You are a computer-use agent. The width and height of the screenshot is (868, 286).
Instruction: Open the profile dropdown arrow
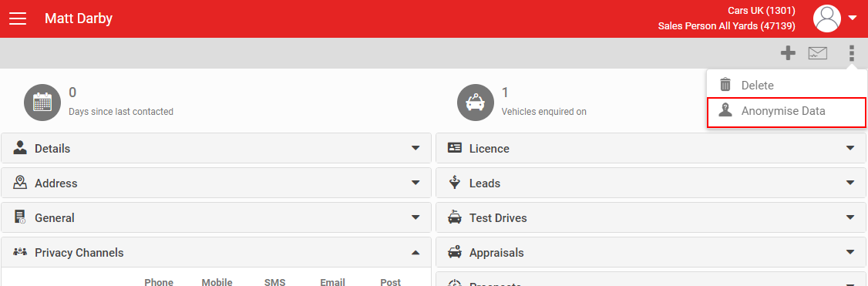point(852,19)
